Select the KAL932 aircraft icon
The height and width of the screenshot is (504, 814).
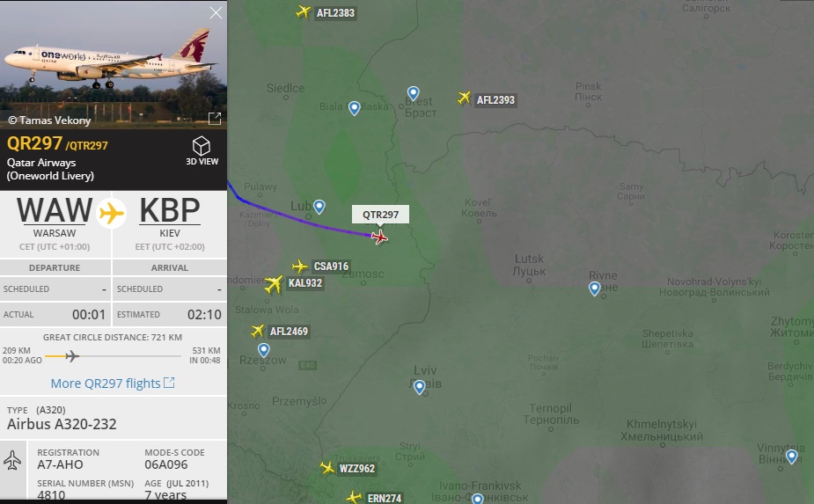pos(274,284)
